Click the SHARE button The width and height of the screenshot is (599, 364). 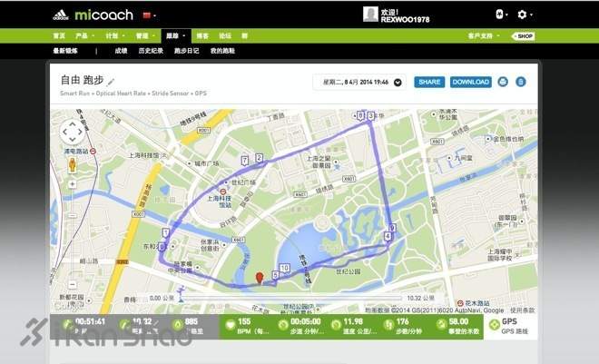(x=429, y=82)
